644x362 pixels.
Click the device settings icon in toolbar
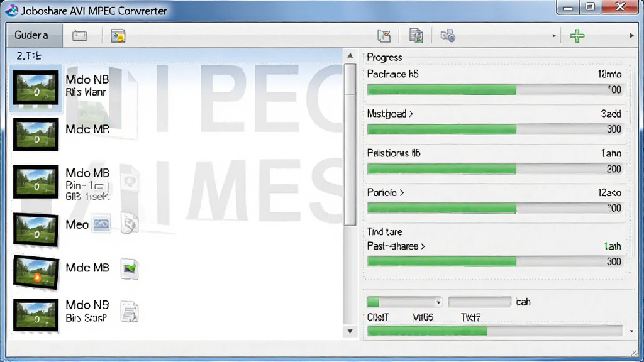click(448, 36)
